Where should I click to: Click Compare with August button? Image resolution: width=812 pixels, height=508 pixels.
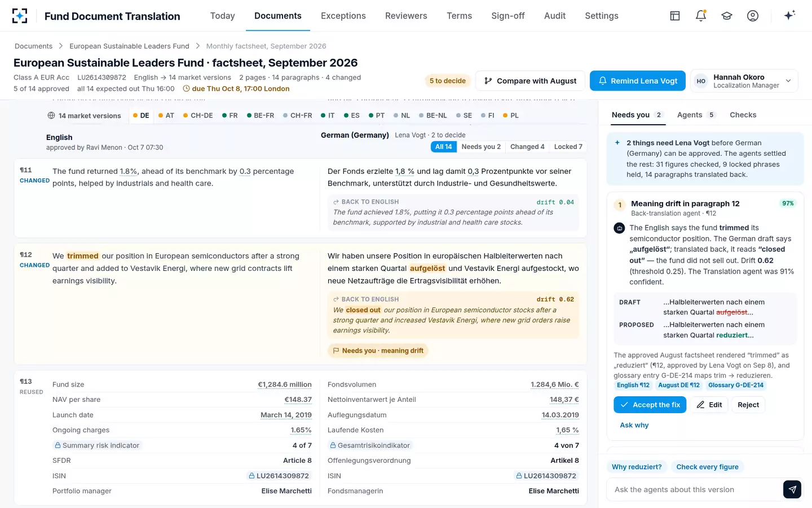tap(531, 81)
